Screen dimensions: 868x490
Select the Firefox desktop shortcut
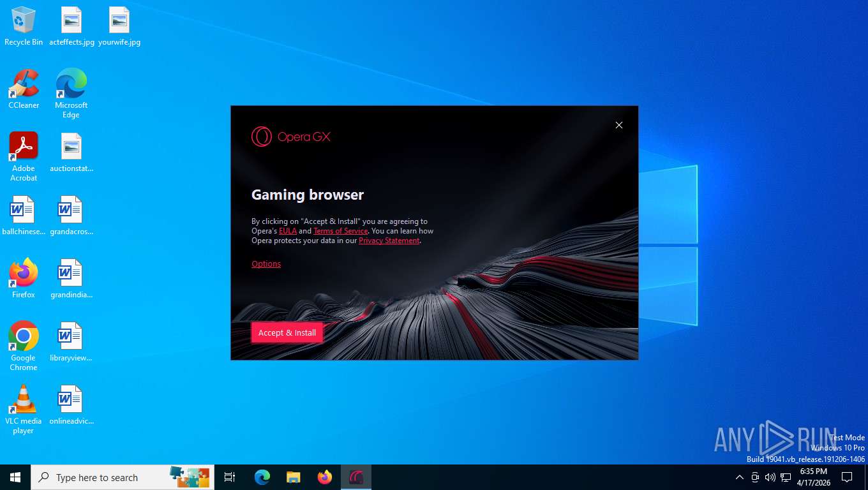[x=24, y=279]
